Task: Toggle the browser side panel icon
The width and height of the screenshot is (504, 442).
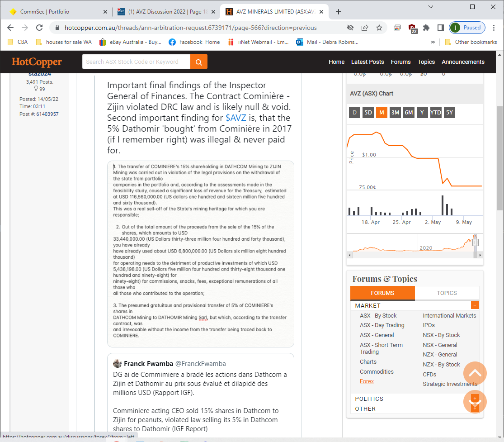Action: point(440,28)
